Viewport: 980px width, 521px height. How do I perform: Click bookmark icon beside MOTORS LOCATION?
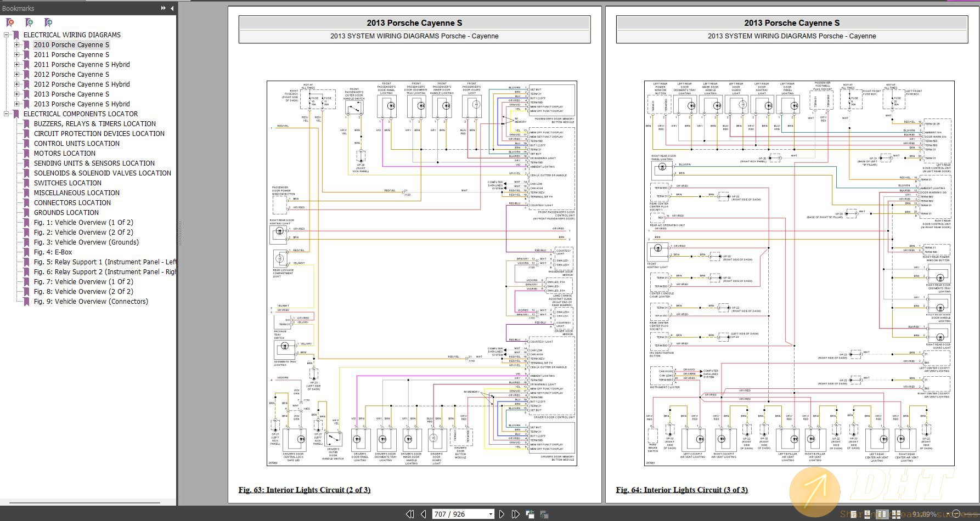pos(26,154)
